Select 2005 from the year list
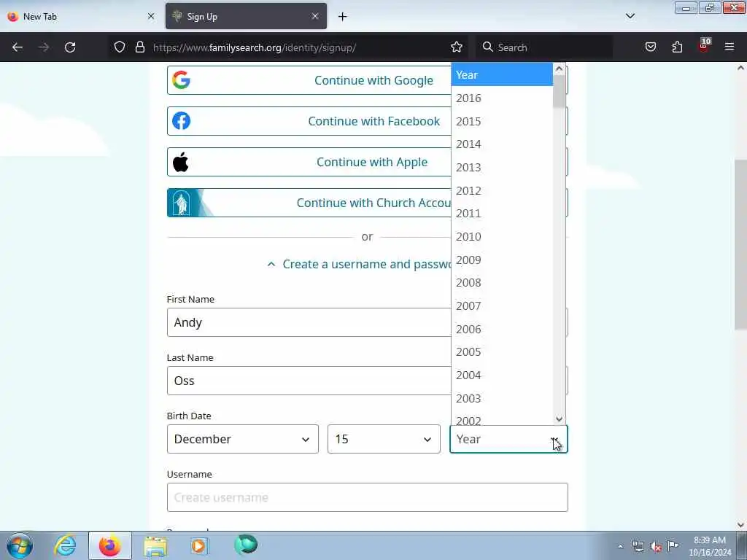747x560 pixels. click(502, 352)
